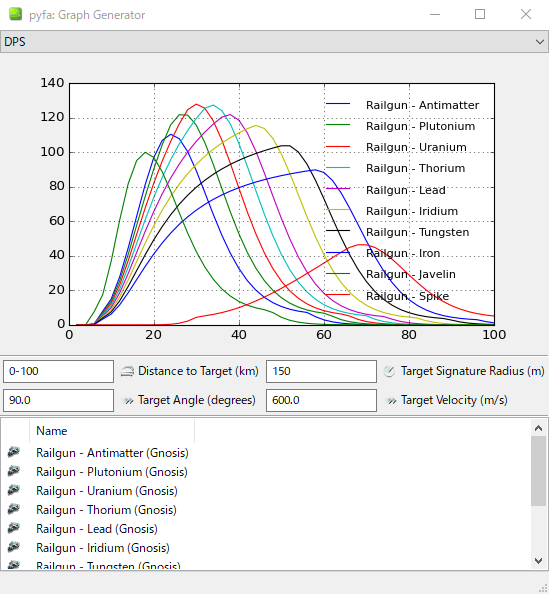The image size is (549, 594).
Task: Click the Railgun - Plutonium legend entry
Action: click(400, 126)
